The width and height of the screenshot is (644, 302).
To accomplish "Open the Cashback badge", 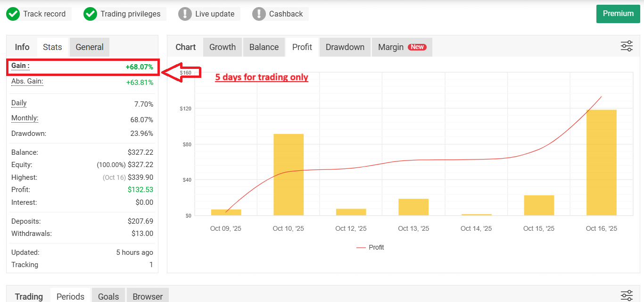I will pyautogui.click(x=280, y=14).
